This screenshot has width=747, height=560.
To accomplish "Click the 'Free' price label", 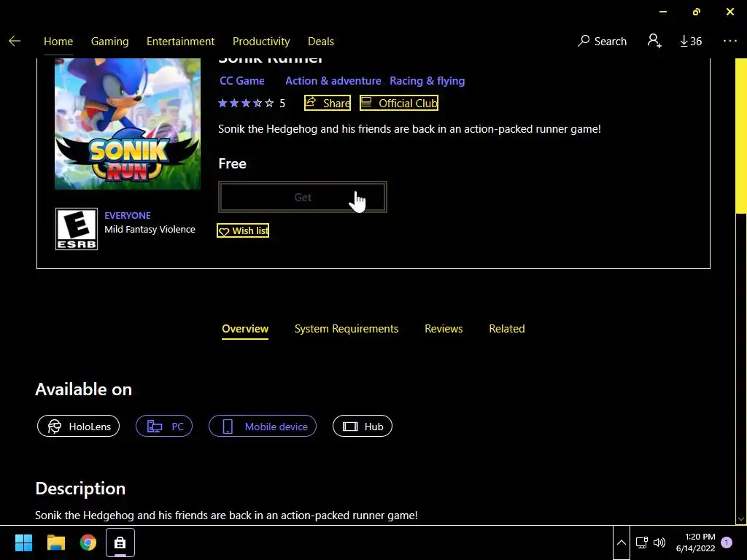I will 232,164.
